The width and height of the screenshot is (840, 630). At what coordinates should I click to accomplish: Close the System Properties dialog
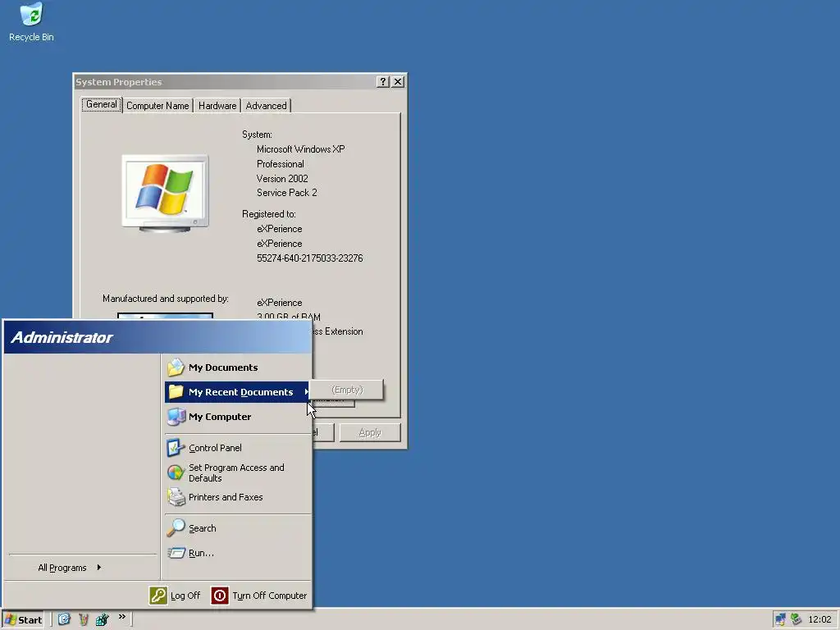398,81
